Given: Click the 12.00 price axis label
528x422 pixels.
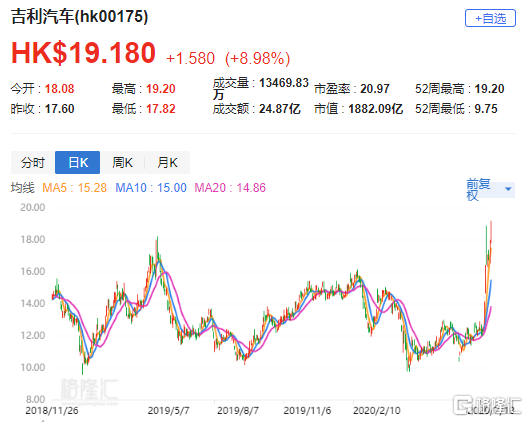Looking at the screenshot, I should coord(33,335).
